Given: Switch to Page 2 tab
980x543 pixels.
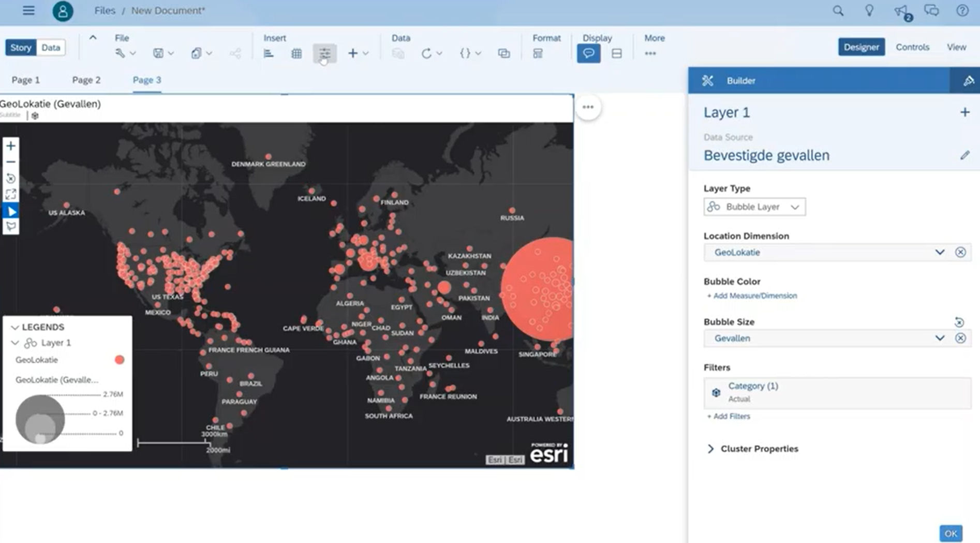Looking at the screenshot, I should 86,80.
